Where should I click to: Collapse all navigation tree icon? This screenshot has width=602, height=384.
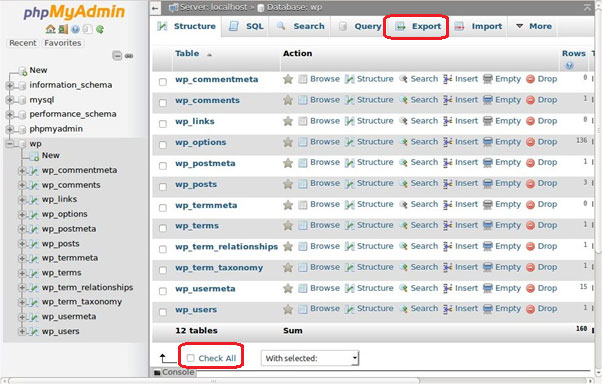(117, 56)
